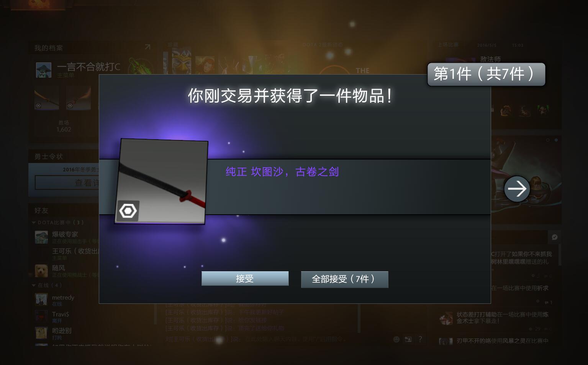
Task: Click the next item arrow icon
Action: point(517,189)
